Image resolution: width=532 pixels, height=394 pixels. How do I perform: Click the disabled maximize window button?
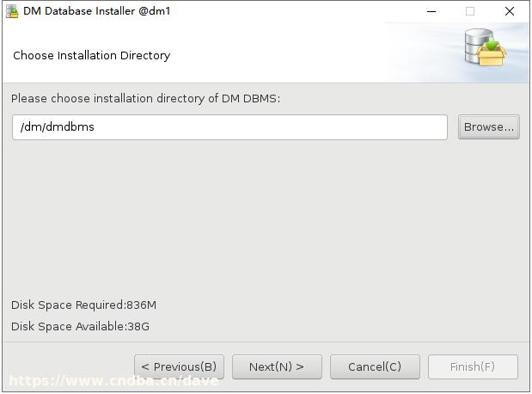pyautogui.click(x=470, y=11)
